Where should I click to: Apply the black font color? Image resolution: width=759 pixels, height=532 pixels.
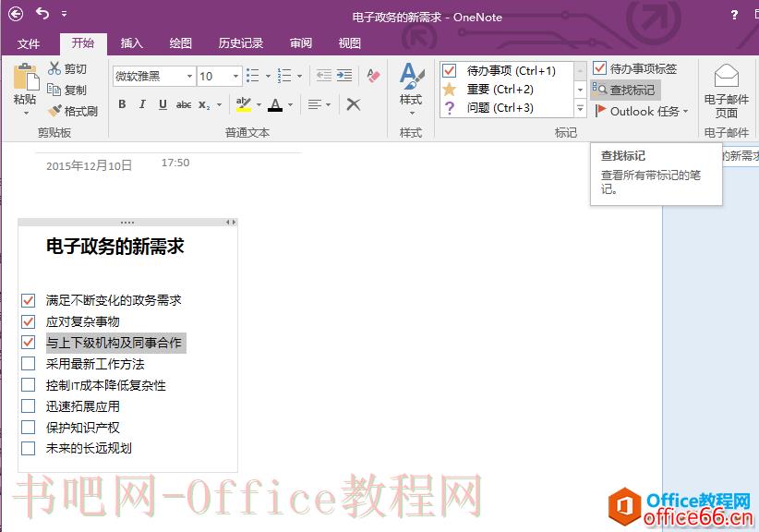(275, 104)
